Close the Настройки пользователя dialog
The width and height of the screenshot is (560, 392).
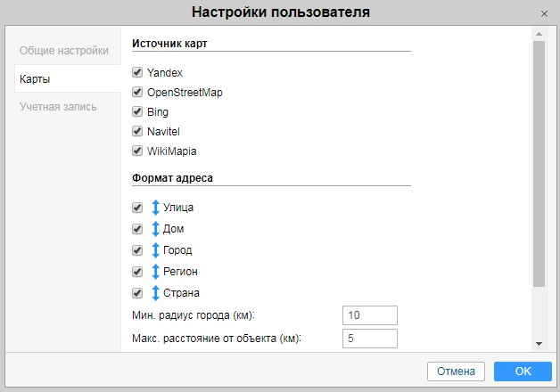544,13
